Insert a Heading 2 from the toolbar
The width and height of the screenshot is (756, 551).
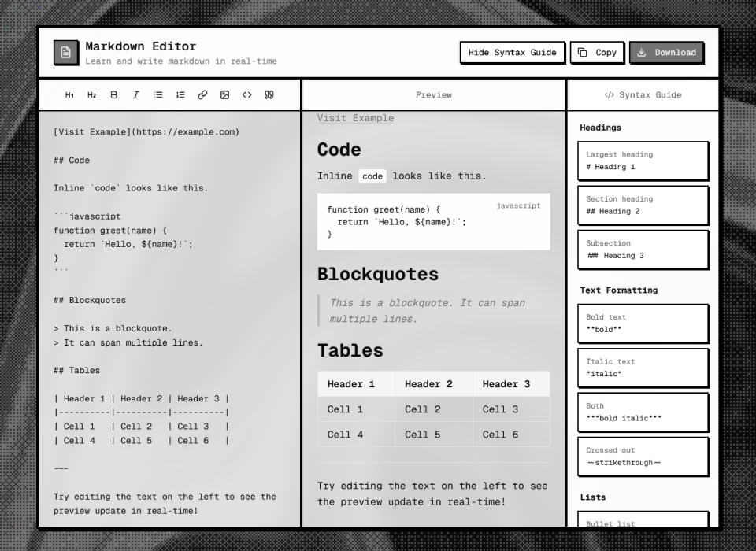[91, 95]
